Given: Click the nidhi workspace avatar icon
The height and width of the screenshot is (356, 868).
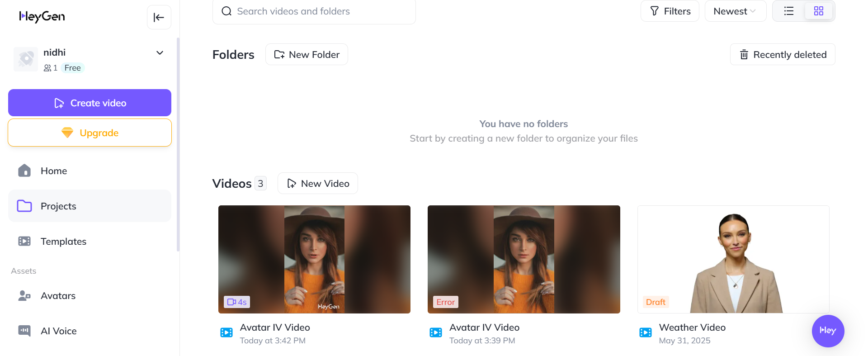Looking at the screenshot, I should coord(26,59).
